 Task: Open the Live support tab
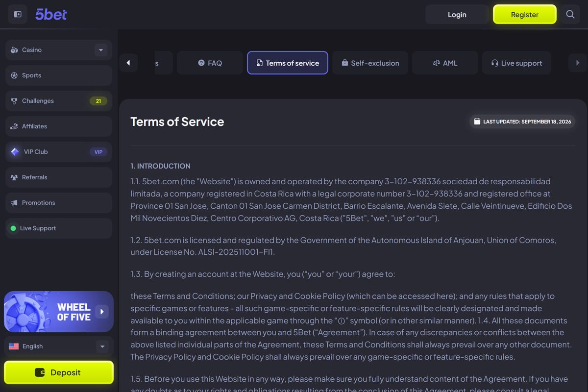coord(516,63)
